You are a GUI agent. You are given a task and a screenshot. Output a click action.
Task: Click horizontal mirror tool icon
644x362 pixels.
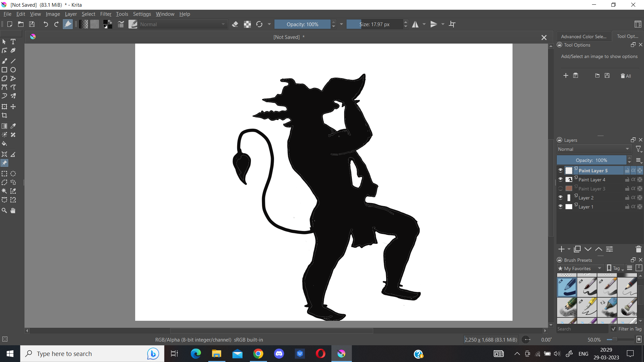415,24
